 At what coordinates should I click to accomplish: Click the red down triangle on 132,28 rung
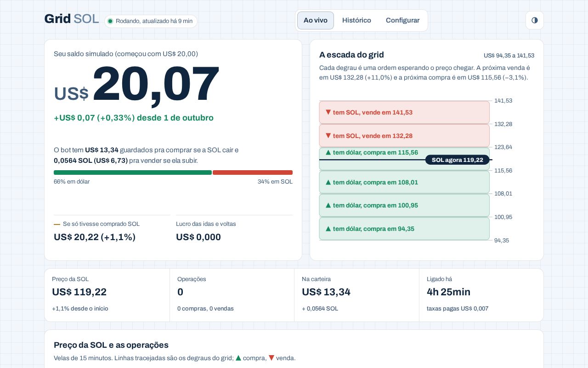click(328, 136)
